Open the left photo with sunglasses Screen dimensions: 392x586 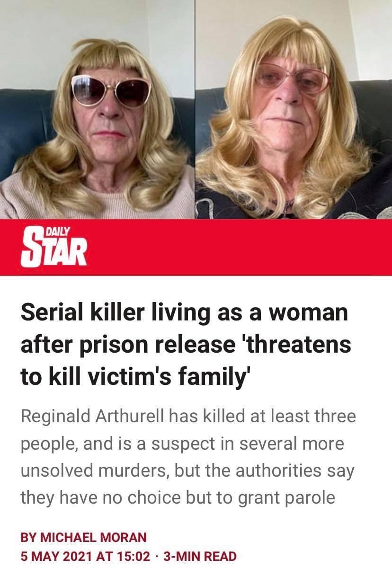click(x=97, y=109)
